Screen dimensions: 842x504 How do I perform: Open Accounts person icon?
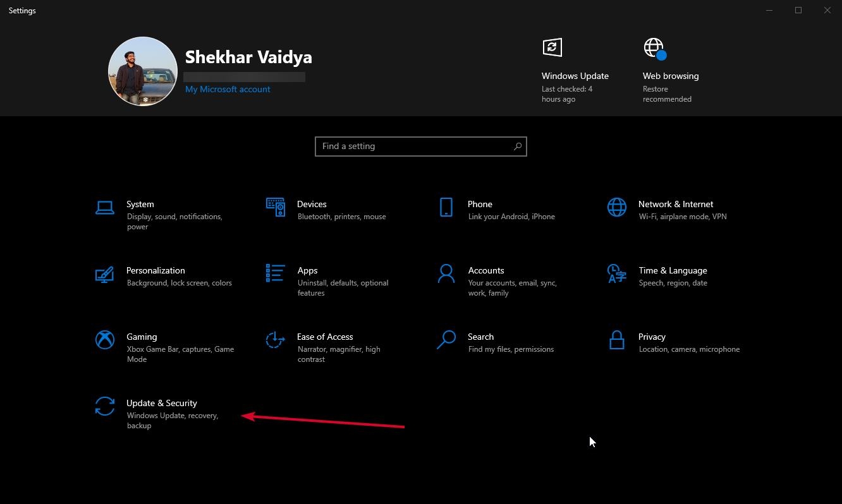point(446,273)
